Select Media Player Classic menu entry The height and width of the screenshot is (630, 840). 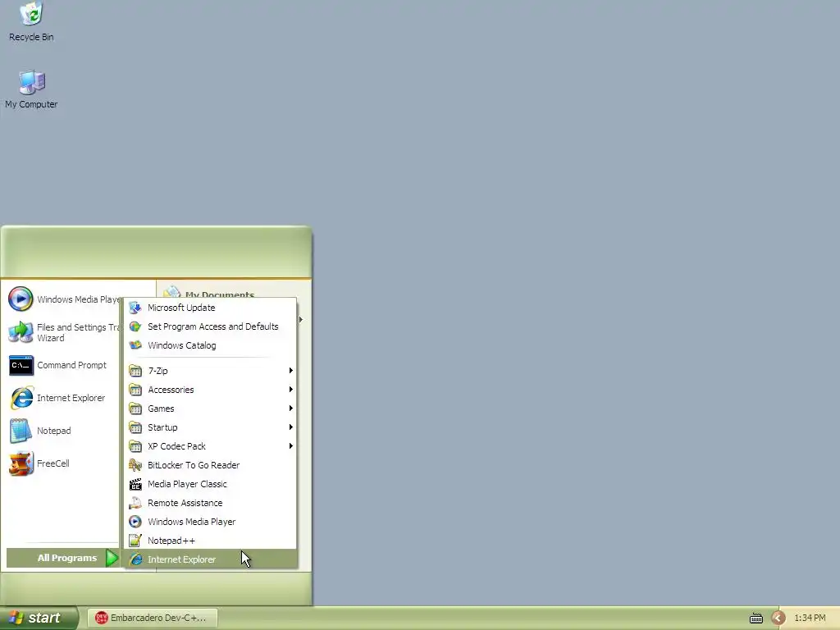[211, 484]
